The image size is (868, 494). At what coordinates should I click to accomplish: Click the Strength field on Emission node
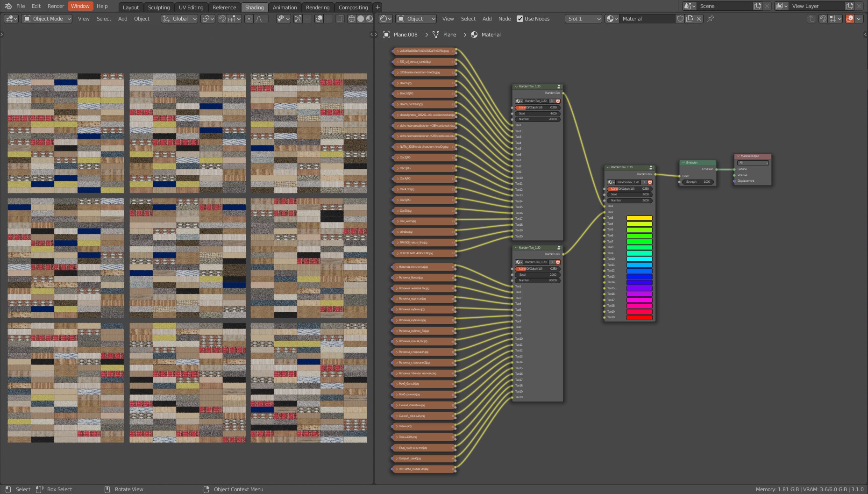pos(697,182)
